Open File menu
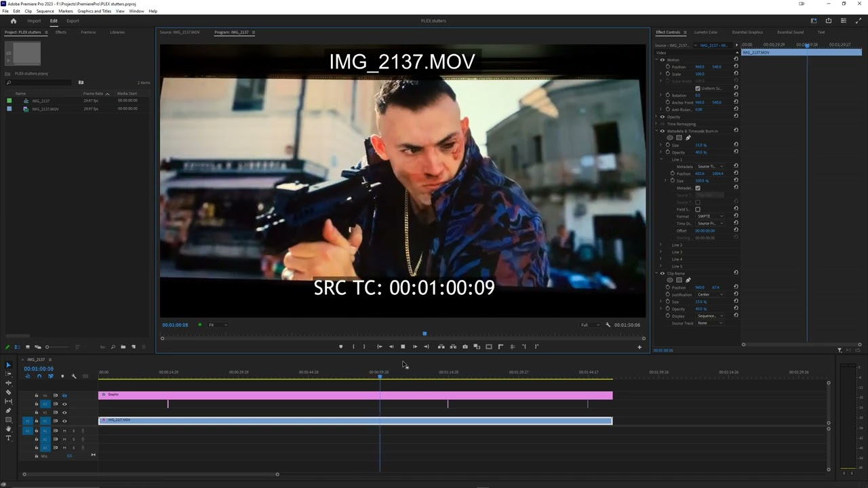 point(5,11)
